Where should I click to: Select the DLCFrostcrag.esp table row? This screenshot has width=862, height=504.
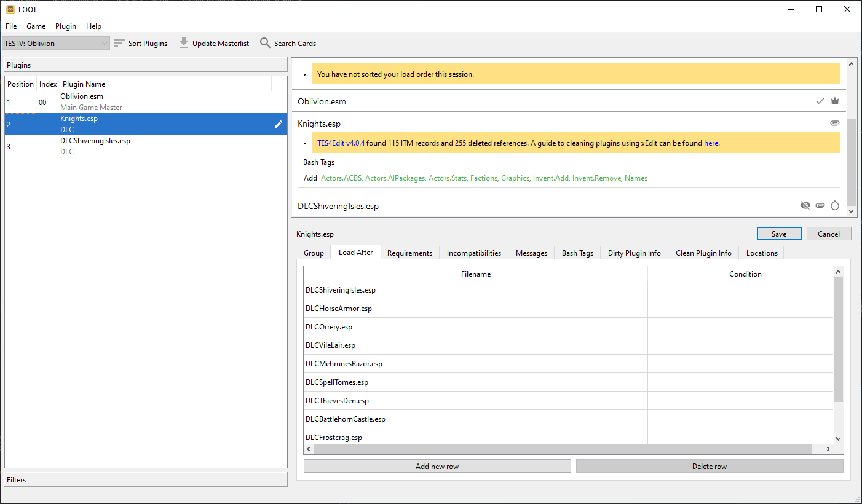[x=569, y=436]
